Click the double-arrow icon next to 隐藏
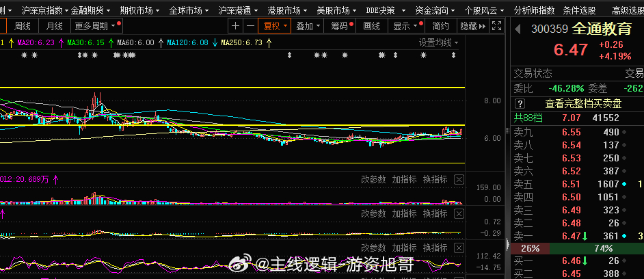This screenshot has width=644, height=279. click(x=483, y=26)
